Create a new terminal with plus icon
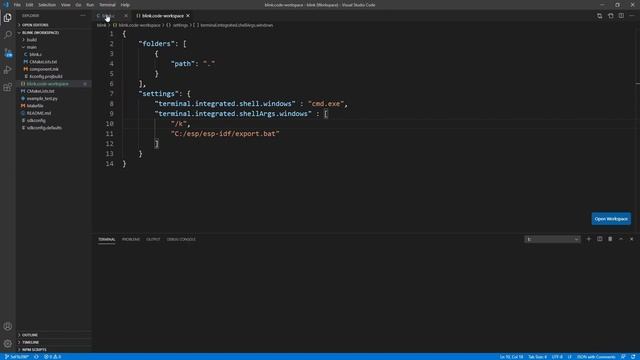This screenshot has width=640, height=360. click(589, 239)
